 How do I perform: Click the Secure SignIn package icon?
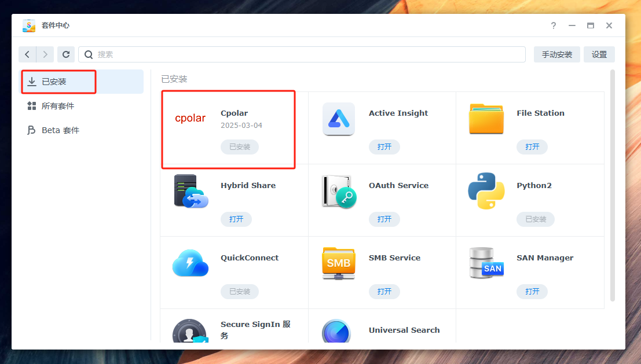click(190, 331)
